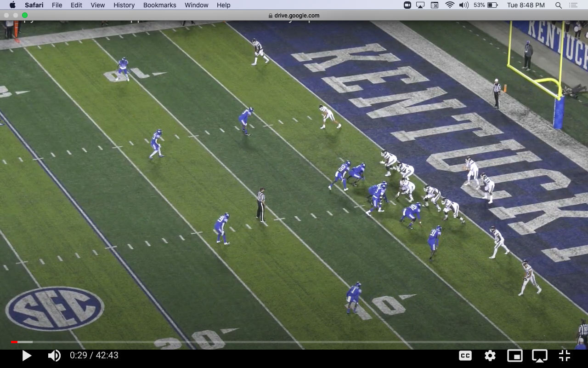
Task: Enter fullscreen playback mode
Action: tap(564, 355)
